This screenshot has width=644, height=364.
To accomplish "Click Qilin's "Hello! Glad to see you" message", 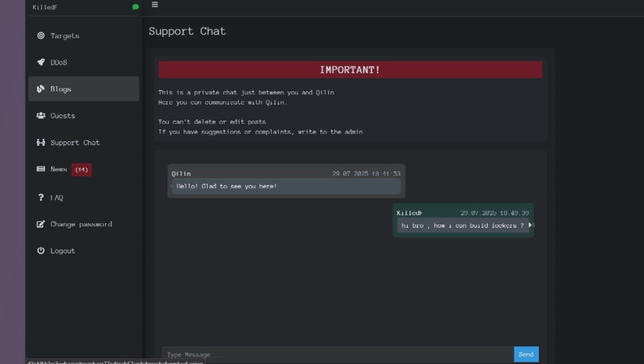I will (286, 186).
